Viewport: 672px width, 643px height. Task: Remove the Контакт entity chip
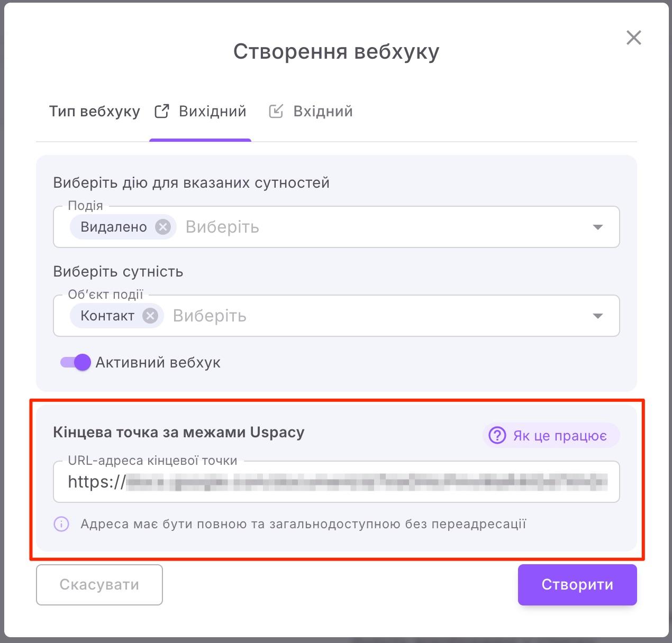(150, 316)
